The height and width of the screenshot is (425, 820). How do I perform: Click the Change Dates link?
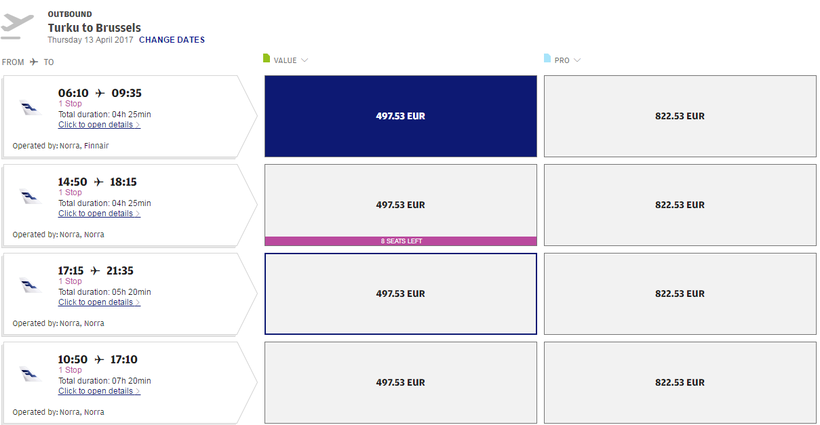172,40
